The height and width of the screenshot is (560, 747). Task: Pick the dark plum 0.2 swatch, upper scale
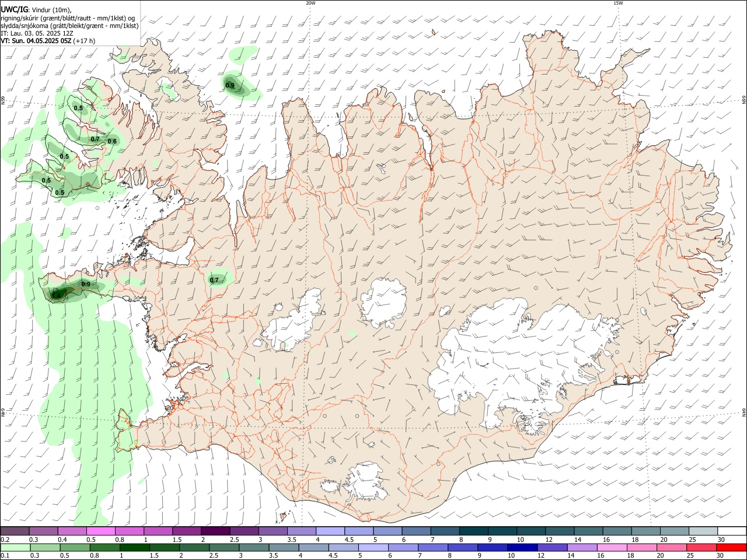(15, 531)
